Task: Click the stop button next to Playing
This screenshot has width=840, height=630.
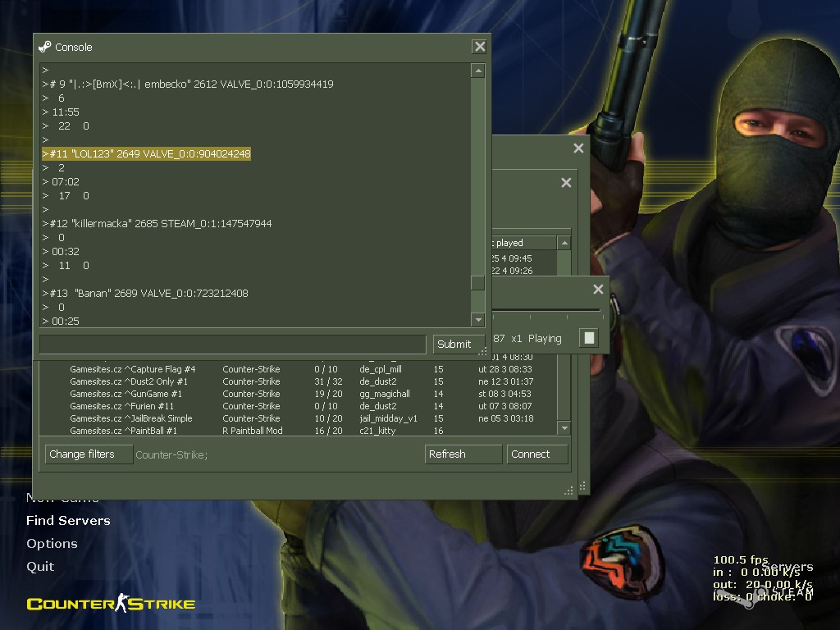Action: tap(589, 338)
